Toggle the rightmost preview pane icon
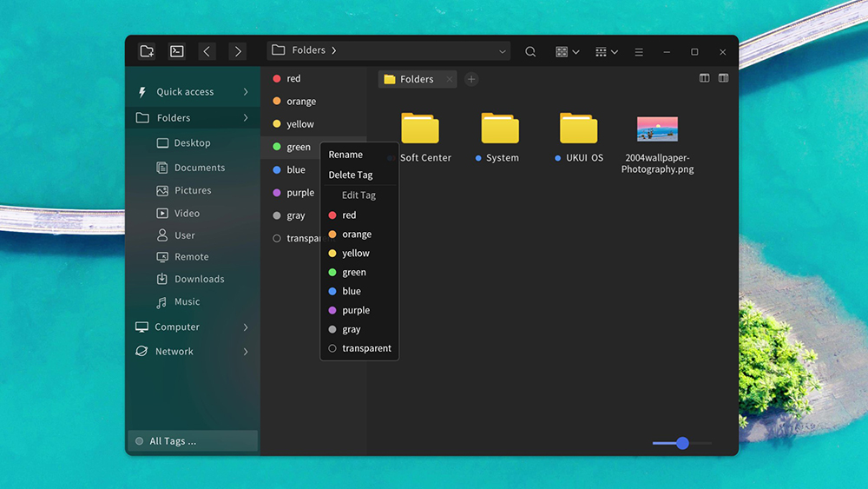 point(723,78)
